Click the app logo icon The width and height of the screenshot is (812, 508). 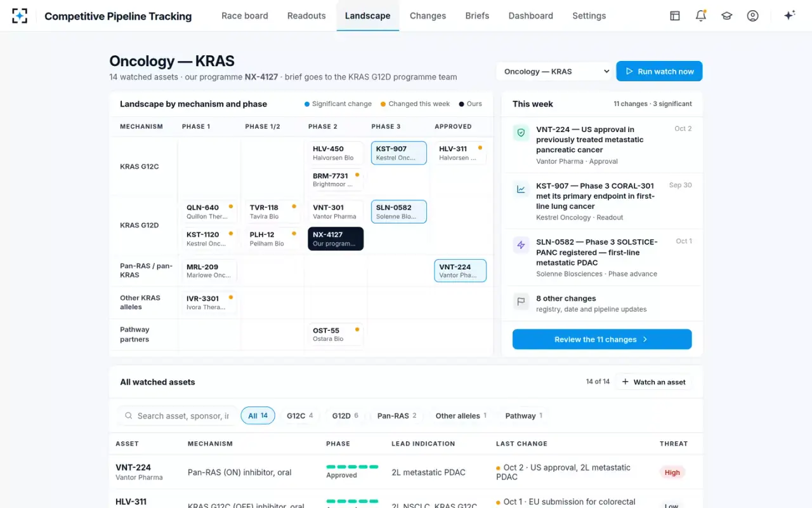click(x=20, y=16)
